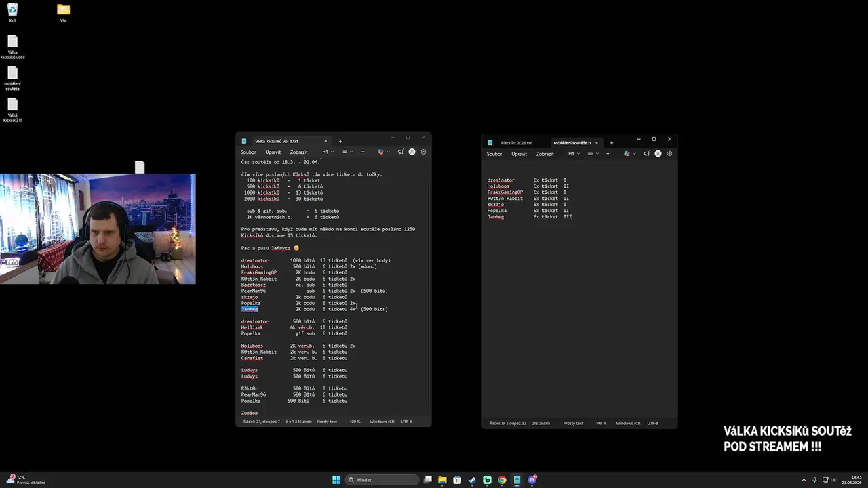
Task: Click 'JanMeg' line in rozdělení soutěže document
Action: point(530,217)
